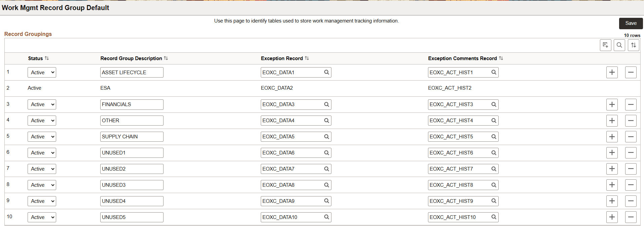This screenshot has height=226, width=644.
Task: Open the lookup for Exception Record EOXC_DATA1
Action: pos(326,72)
